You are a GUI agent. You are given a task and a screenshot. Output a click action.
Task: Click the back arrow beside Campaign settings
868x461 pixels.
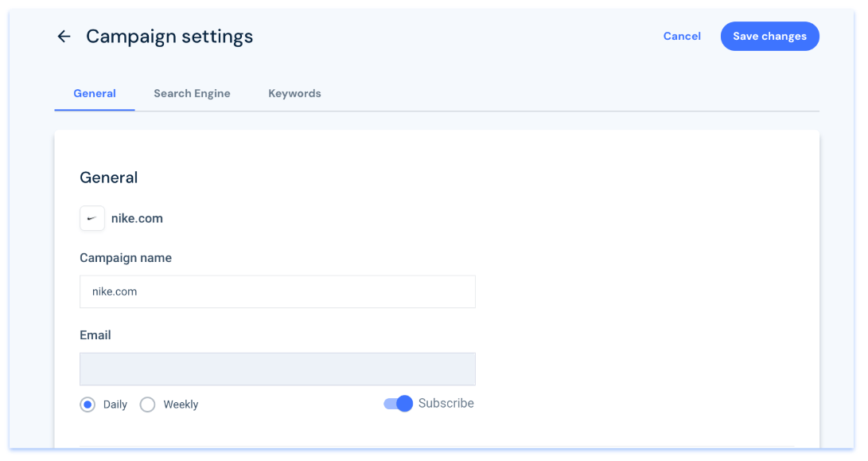(x=64, y=37)
